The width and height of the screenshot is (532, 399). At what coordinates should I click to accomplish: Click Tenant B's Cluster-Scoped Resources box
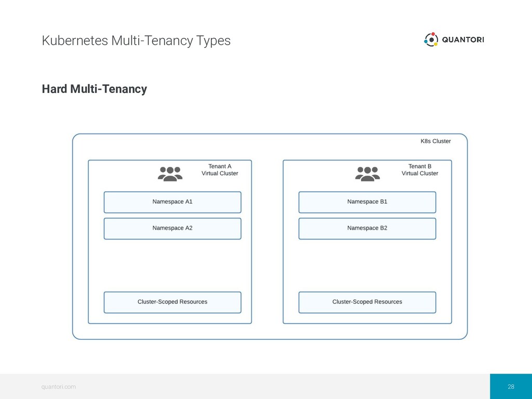click(x=367, y=302)
